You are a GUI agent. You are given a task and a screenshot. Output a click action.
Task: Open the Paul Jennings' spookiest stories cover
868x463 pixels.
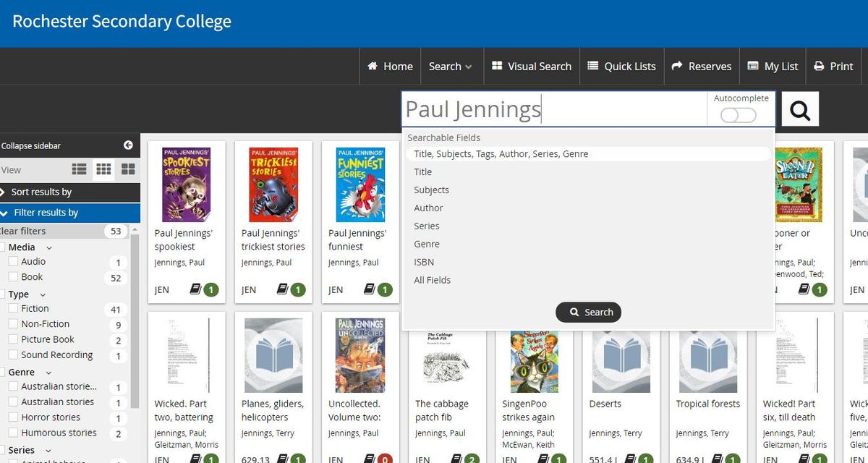pos(186,185)
